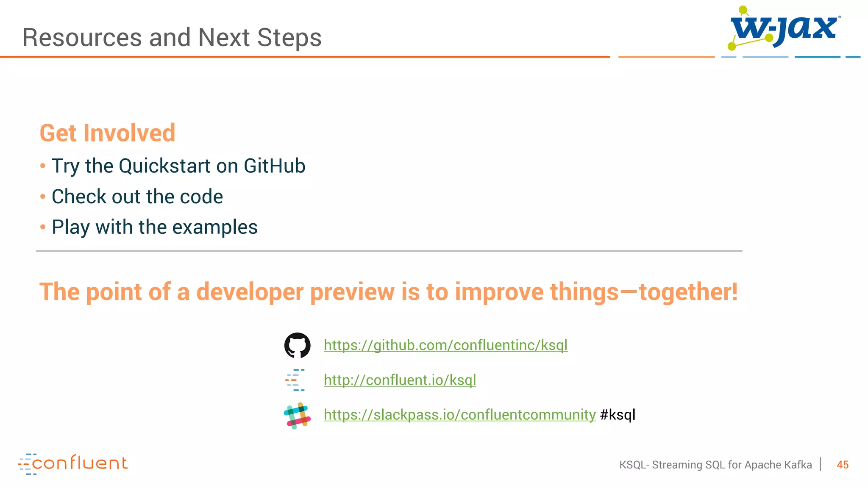Image resolution: width=868 pixels, height=488 pixels.
Task: Click the KSQL Streaming SQL footer text
Action: pyautogui.click(x=715, y=465)
